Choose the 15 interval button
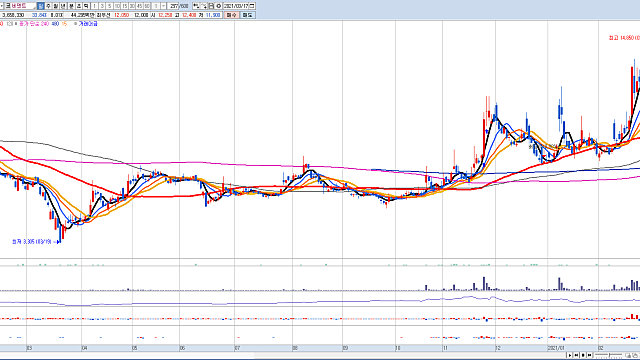The image size is (640, 360). coord(124,6)
